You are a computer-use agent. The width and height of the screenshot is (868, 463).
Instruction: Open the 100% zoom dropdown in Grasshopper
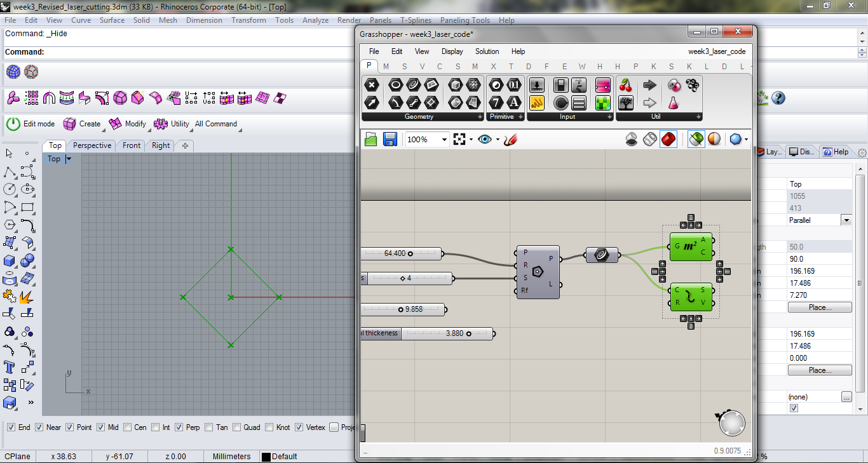click(444, 139)
